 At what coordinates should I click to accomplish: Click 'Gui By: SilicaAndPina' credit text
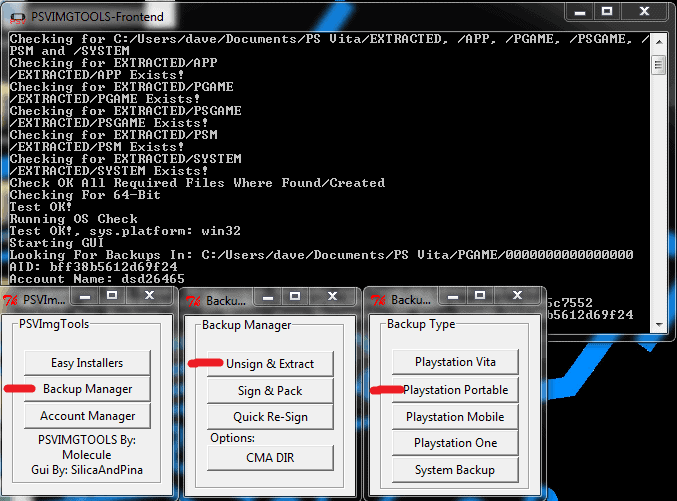pyautogui.click(x=87, y=470)
